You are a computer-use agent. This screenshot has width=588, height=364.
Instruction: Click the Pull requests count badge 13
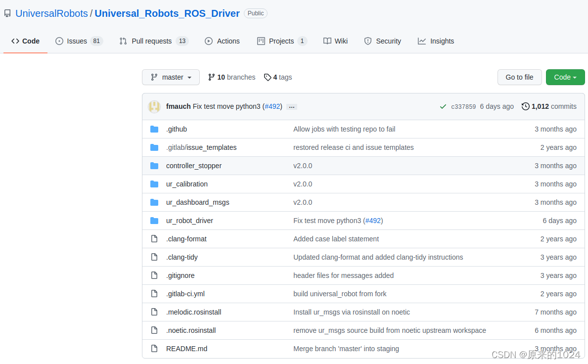[182, 41]
